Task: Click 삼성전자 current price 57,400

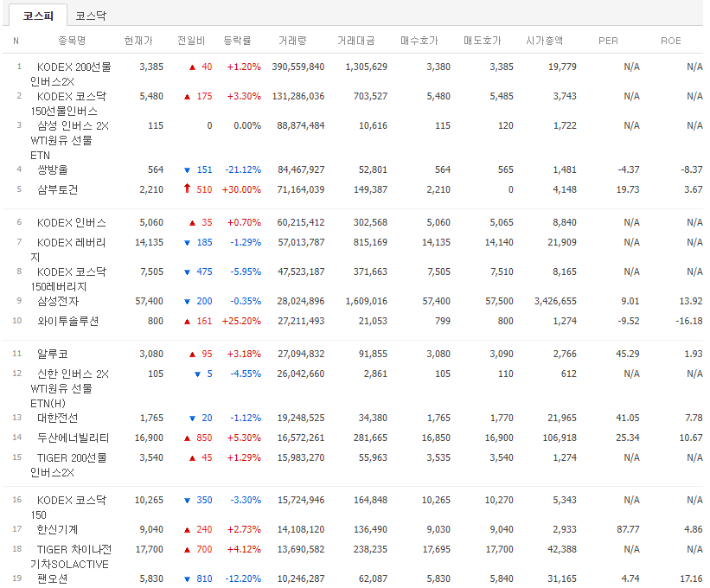Action: pyautogui.click(x=150, y=302)
